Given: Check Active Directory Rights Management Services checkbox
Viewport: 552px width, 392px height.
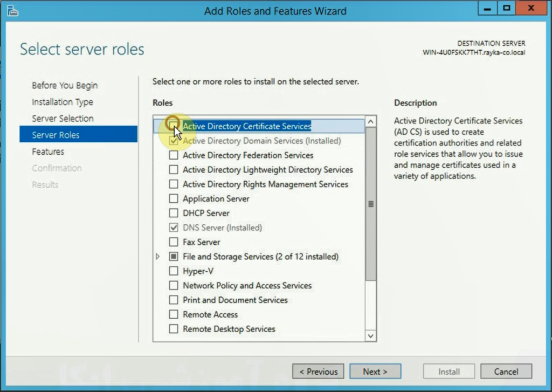Looking at the screenshot, I should [174, 184].
